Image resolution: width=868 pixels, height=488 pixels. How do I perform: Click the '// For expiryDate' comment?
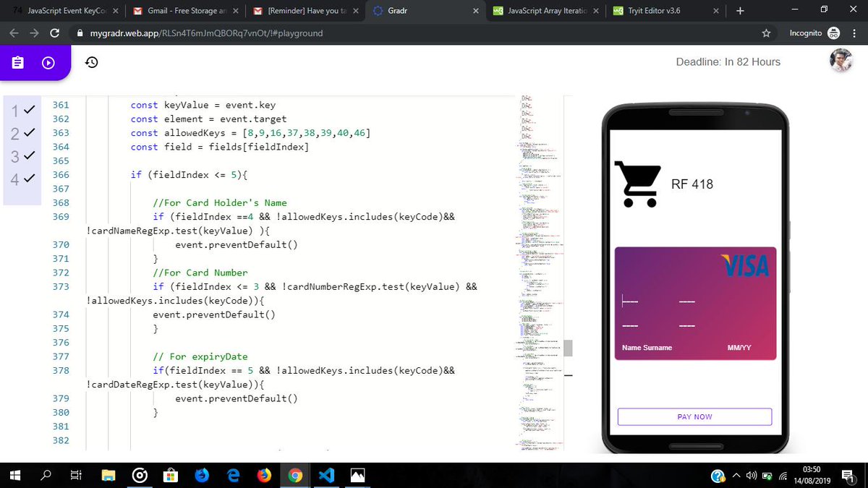coord(200,356)
